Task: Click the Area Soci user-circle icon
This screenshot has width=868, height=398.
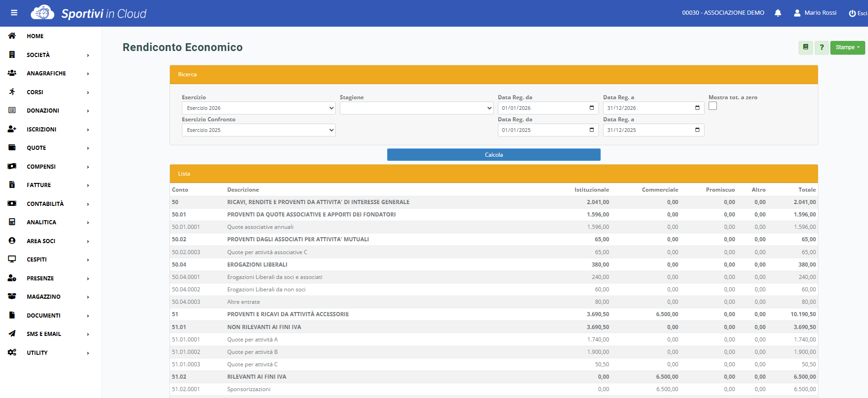Action: pos(12,241)
